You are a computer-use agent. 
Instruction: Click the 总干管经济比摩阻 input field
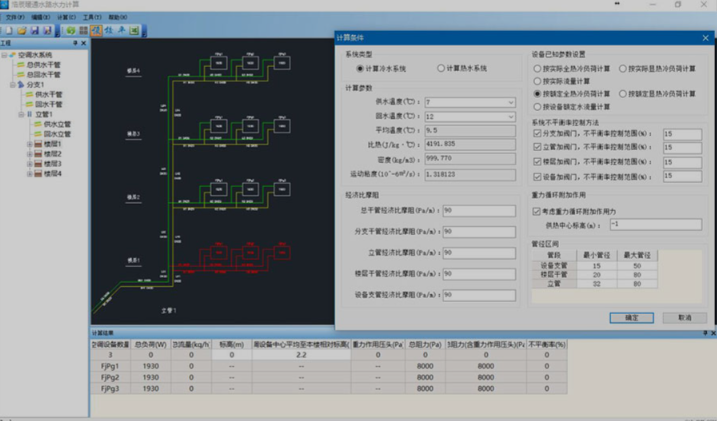477,211
